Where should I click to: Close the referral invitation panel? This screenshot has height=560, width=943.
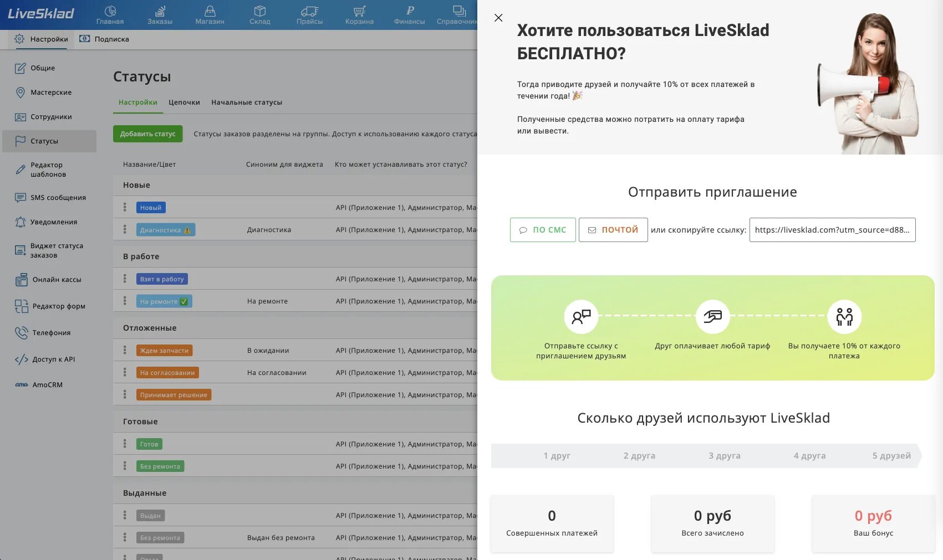tap(498, 18)
